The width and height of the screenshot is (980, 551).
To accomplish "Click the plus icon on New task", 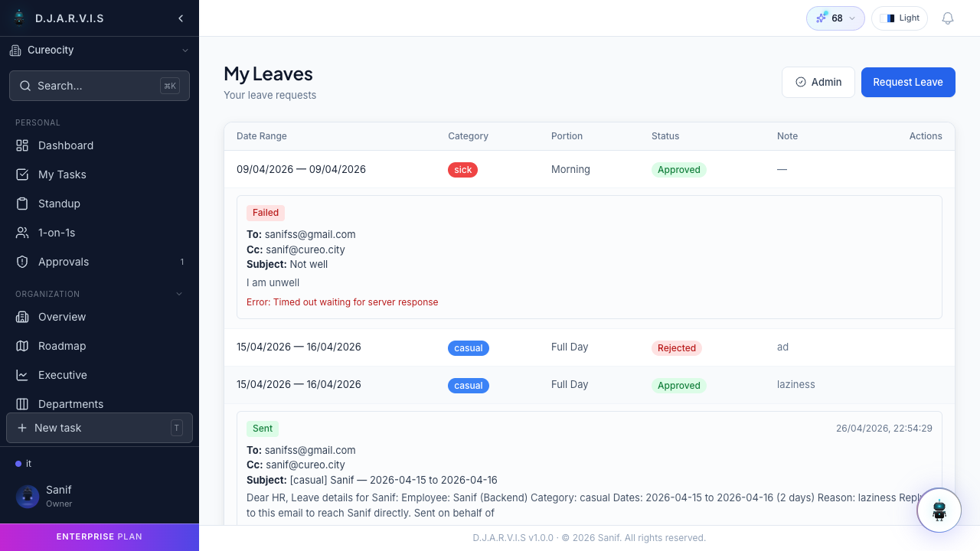I will [x=22, y=428].
